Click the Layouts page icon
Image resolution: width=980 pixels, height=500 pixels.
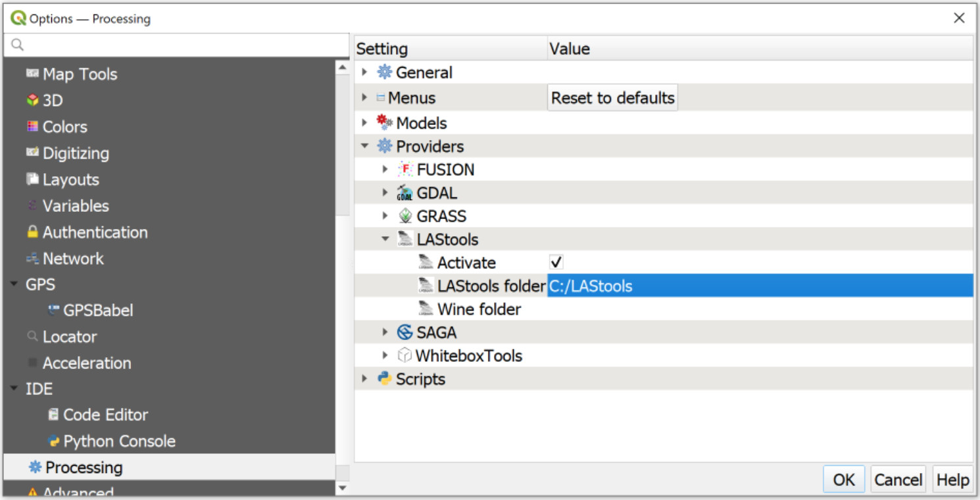[32, 179]
